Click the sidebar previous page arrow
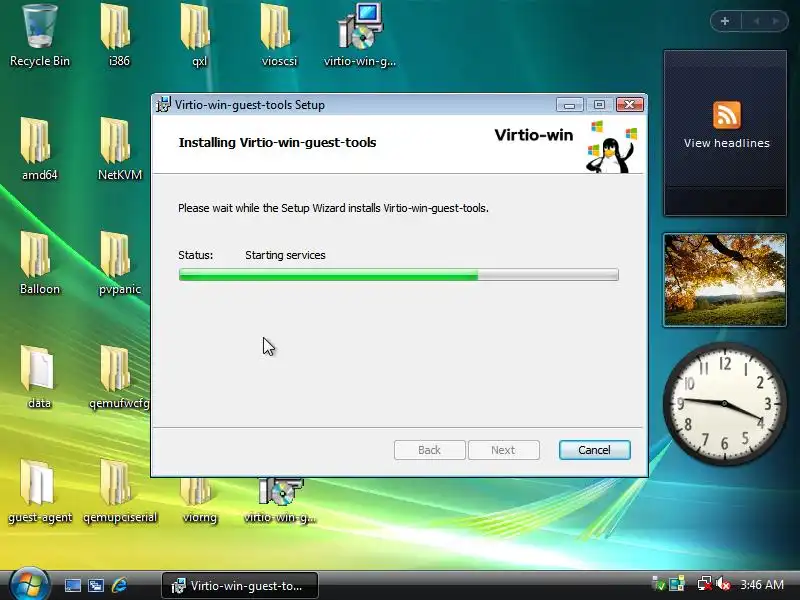This screenshot has width=800, height=600. tap(757, 21)
